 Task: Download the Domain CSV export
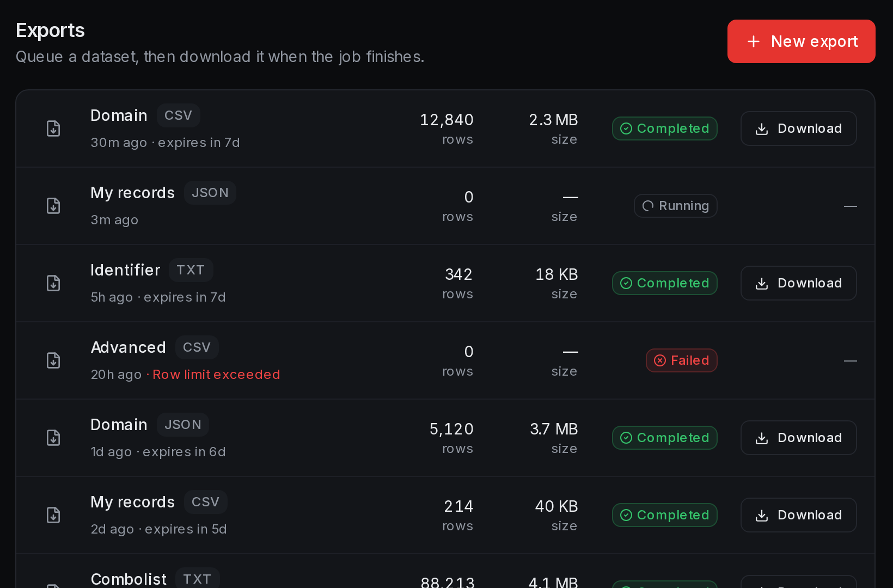point(798,128)
